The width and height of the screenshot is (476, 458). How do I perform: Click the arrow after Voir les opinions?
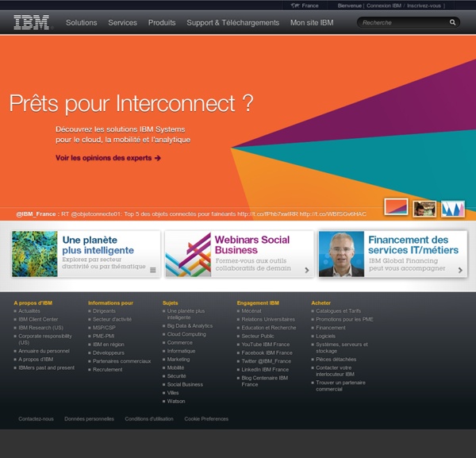(x=158, y=158)
